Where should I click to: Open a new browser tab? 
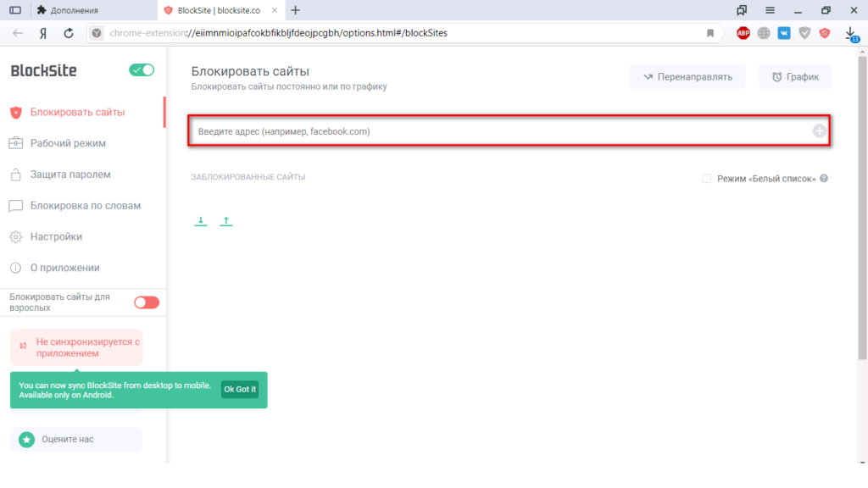pyautogui.click(x=296, y=10)
